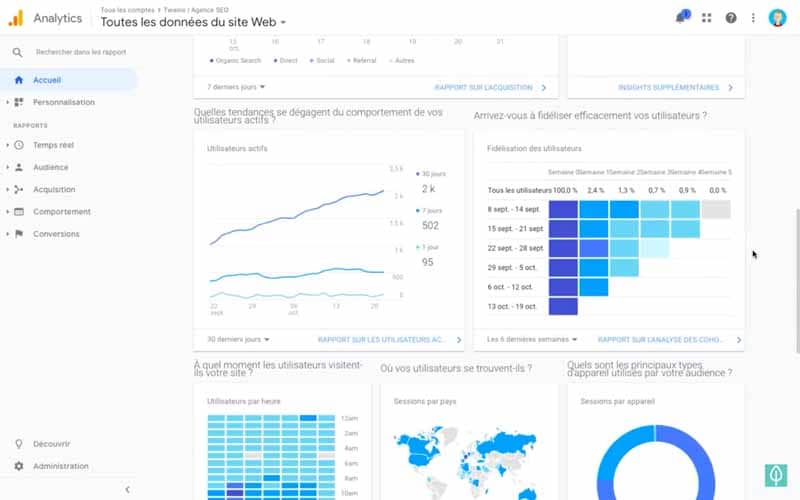Click arrow next to Rapport sur l'acquisition
Screen dimensions: 800x500
pos(544,88)
